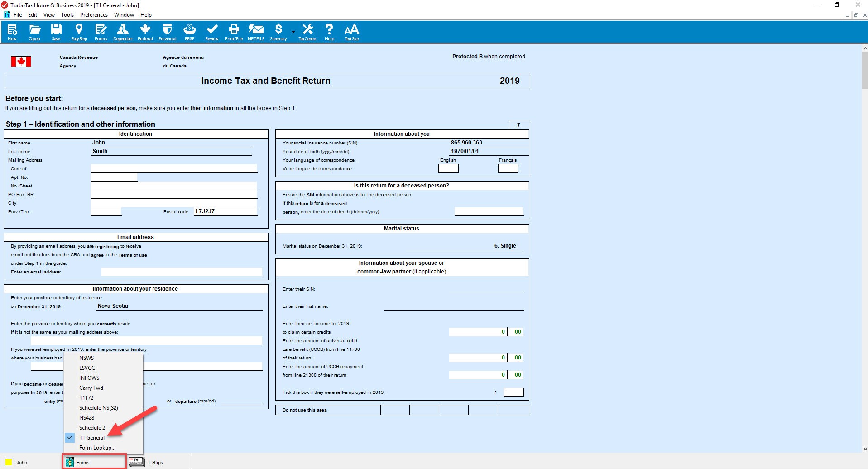
Task: Open the Window menu
Action: (124, 15)
